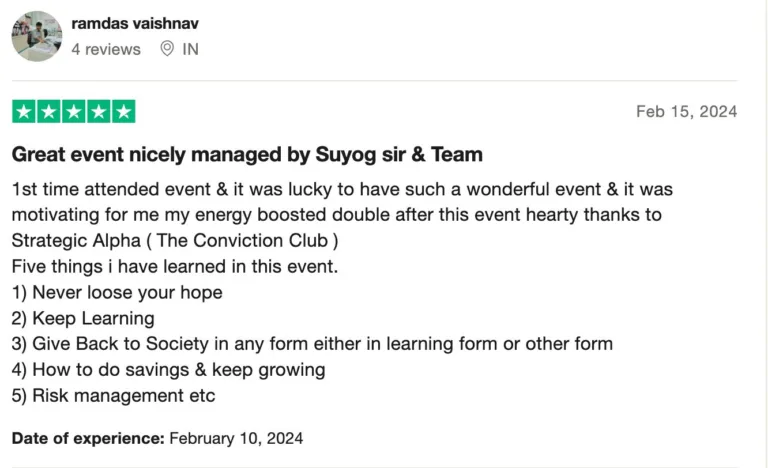Open the 'Great event nicely managed' review title
This screenshot has width=768, height=468.
[247, 154]
